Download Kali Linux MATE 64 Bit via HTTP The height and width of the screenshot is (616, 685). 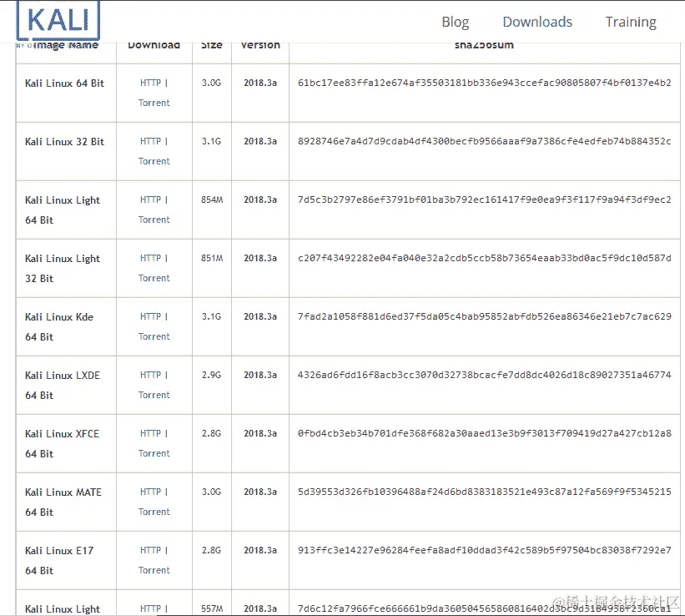150,492
